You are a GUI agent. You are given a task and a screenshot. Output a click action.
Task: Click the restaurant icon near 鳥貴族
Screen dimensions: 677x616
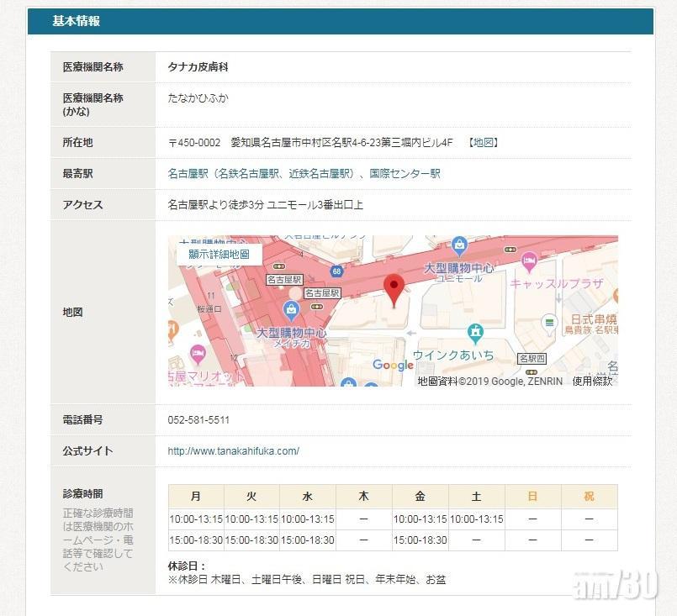pyautogui.click(x=551, y=323)
